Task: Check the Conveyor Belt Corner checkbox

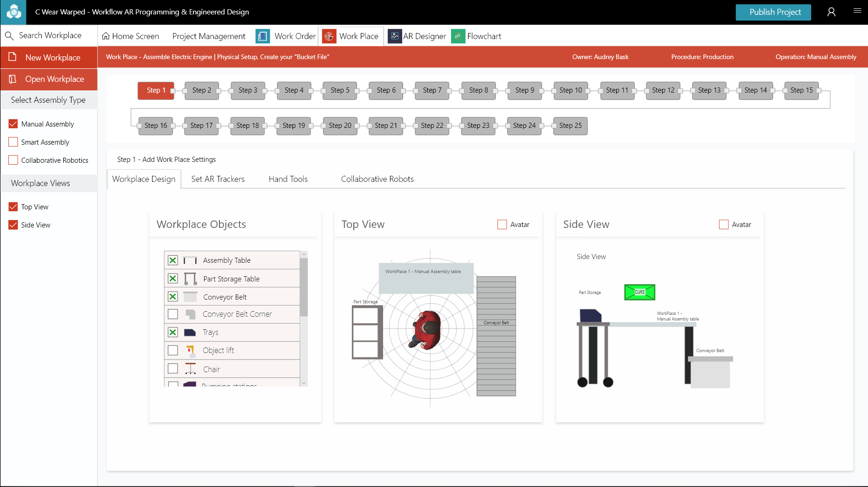Action: 172,314
